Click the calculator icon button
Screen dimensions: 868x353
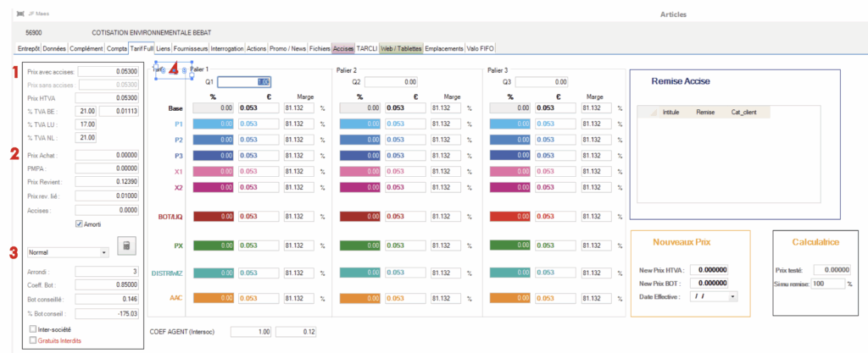[126, 245]
